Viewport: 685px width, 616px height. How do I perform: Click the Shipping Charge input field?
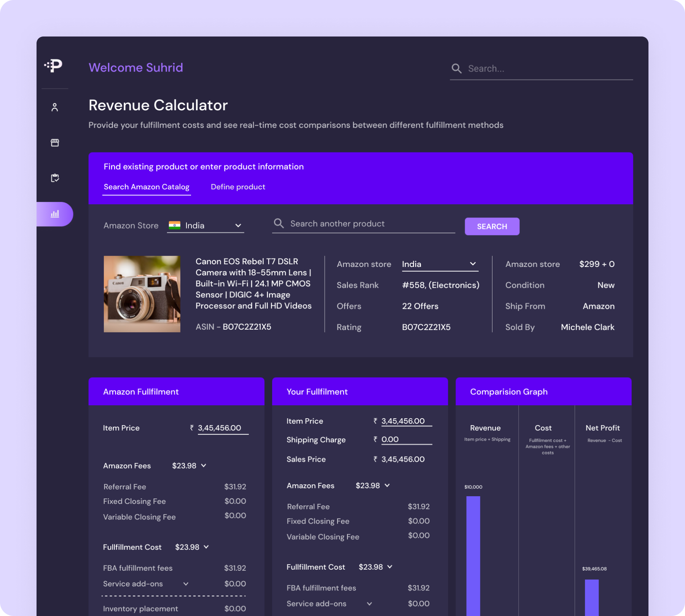(x=406, y=439)
